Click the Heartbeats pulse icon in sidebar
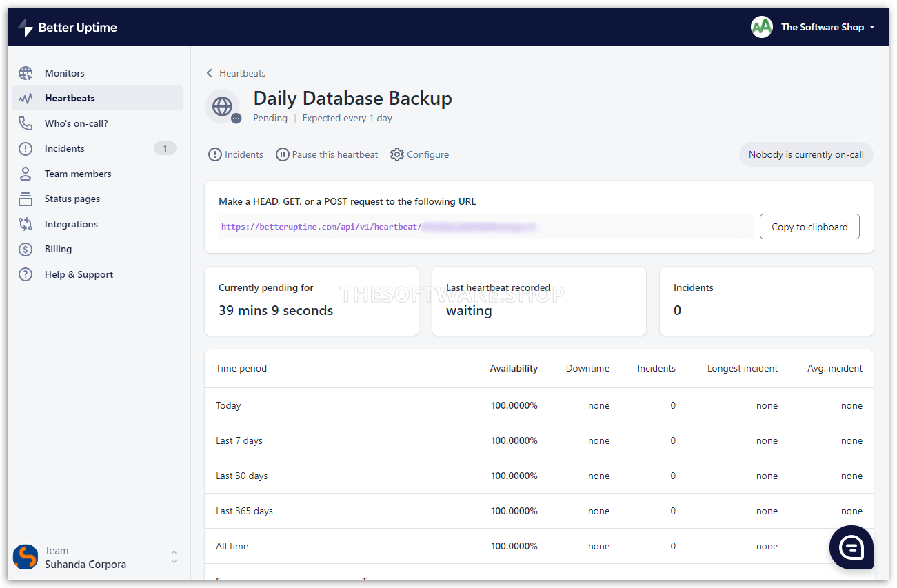The height and width of the screenshot is (588, 897). (x=26, y=98)
